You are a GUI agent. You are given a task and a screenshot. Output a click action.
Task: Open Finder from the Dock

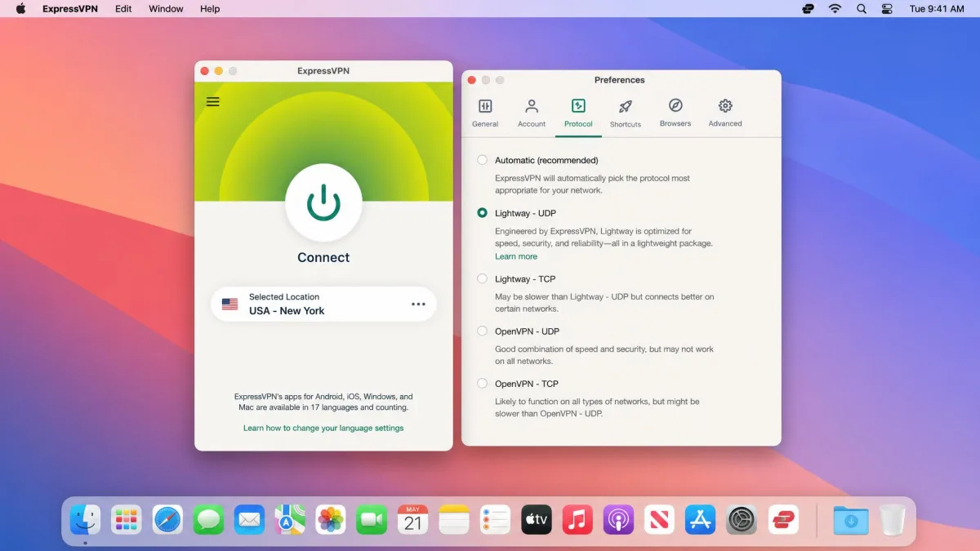pos(86,520)
